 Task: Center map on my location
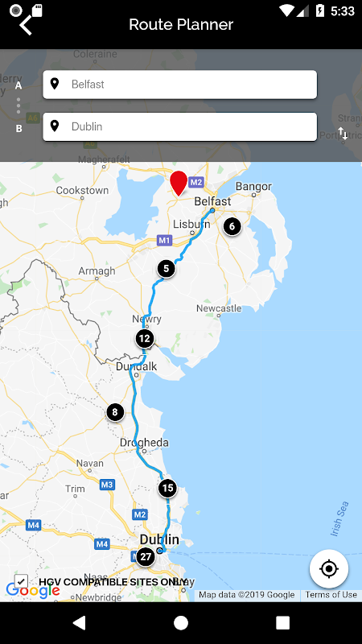(x=329, y=569)
